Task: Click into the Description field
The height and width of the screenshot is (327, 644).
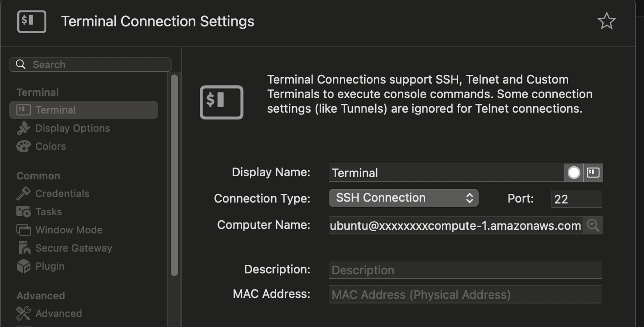Action: (x=465, y=270)
